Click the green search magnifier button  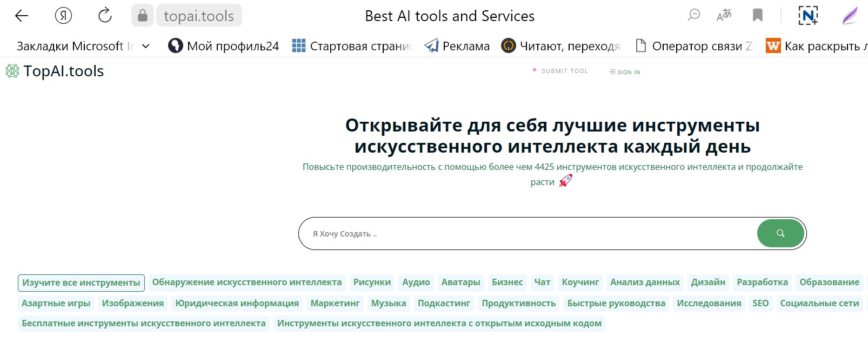pos(780,233)
